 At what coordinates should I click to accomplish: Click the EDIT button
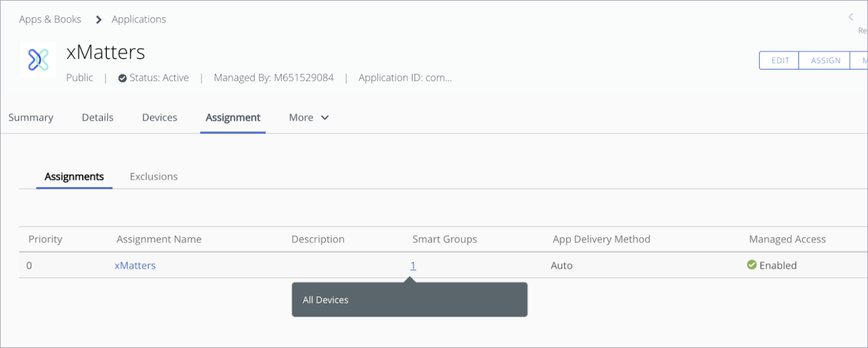pos(780,60)
